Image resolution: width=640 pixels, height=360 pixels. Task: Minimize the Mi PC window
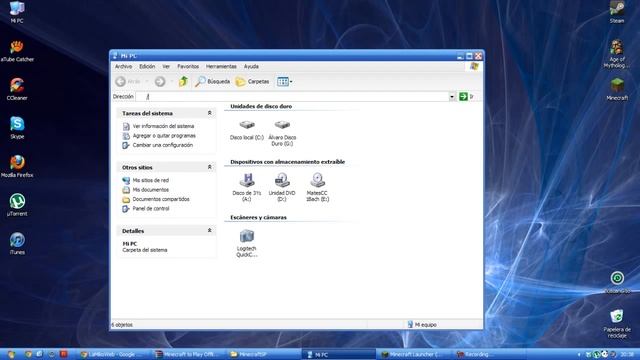(460, 56)
